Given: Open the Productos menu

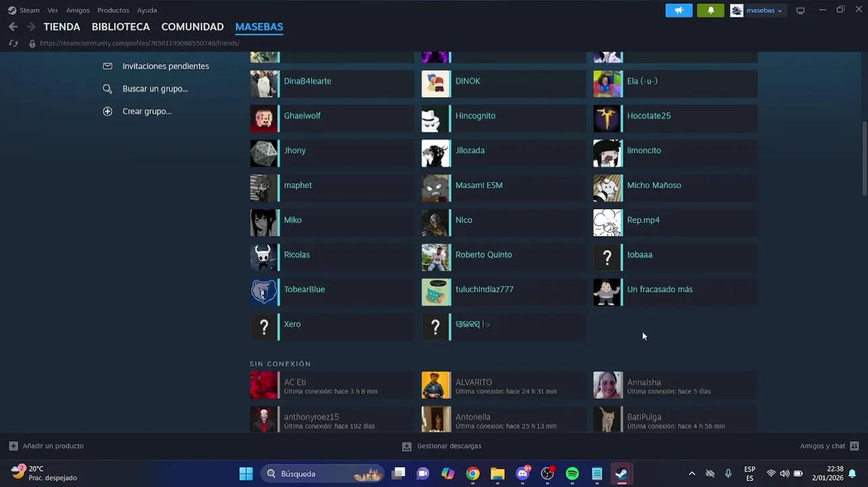Looking at the screenshot, I should (x=113, y=10).
